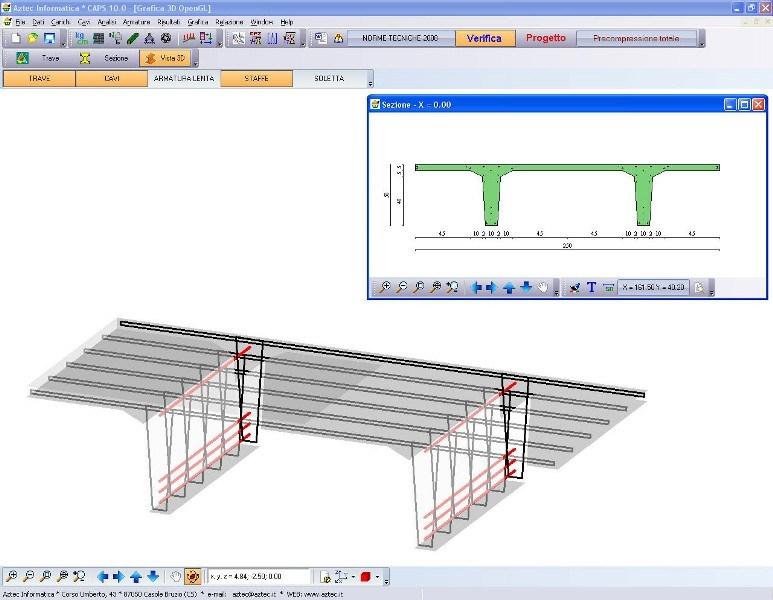Click the zoom-out magnifier in the Sezione window toolbar
Screen dimensions: 773x600
402,288
